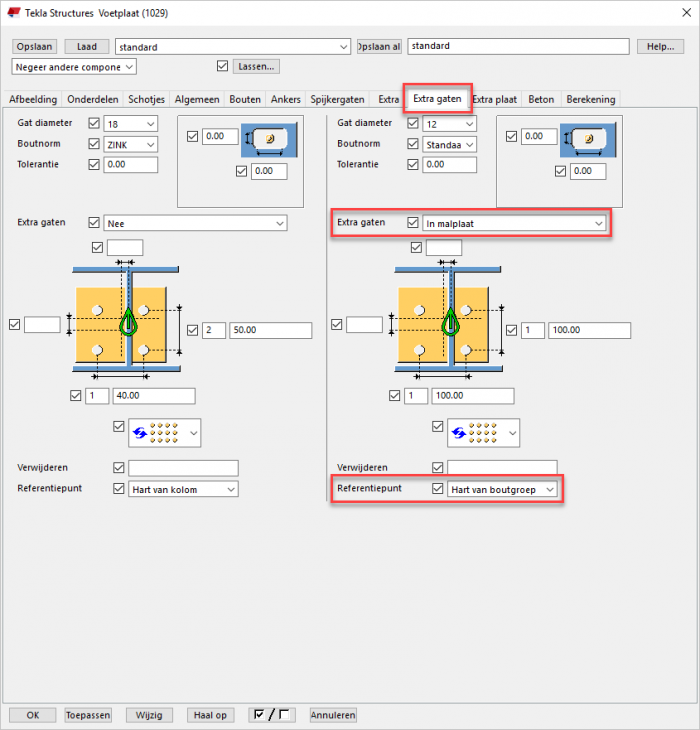The image size is (700, 730).
Task: Switch to the Bouten tab
Action: [245, 99]
